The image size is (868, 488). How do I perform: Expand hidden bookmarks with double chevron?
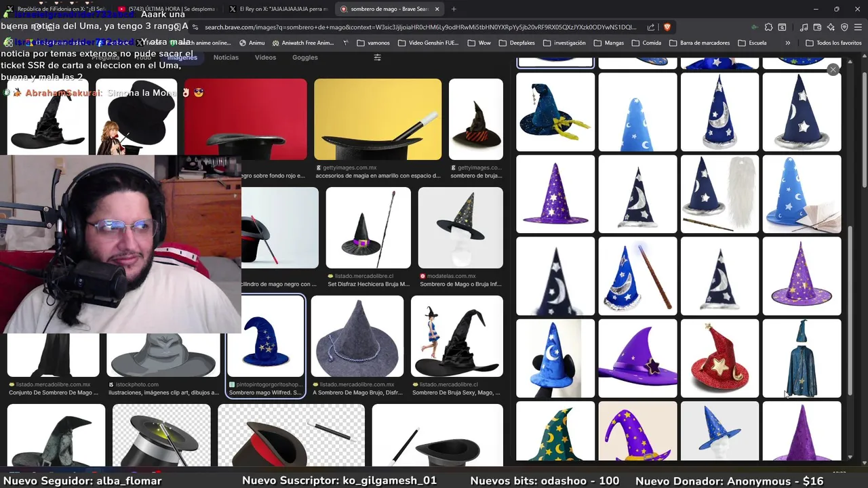point(787,43)
